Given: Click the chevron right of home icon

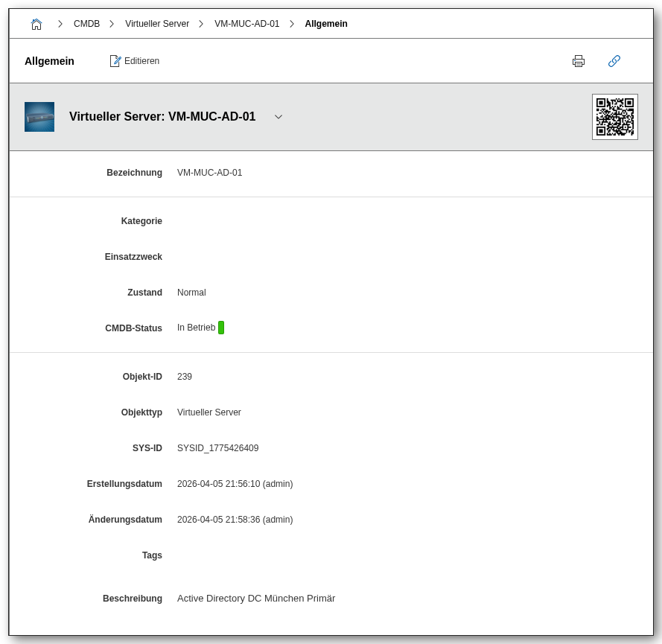Looking at the screenshot, I should (x=60, y=24).
